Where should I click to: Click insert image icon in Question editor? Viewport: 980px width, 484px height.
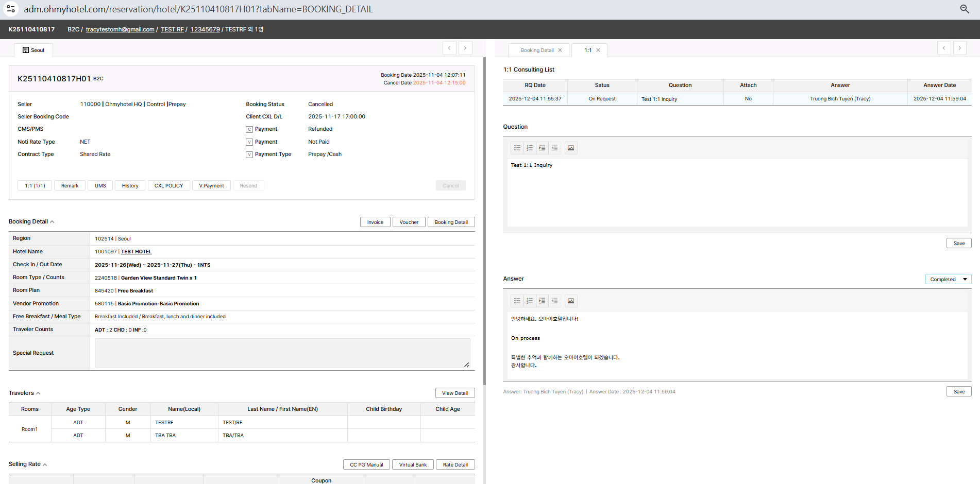tap(571, 148)
